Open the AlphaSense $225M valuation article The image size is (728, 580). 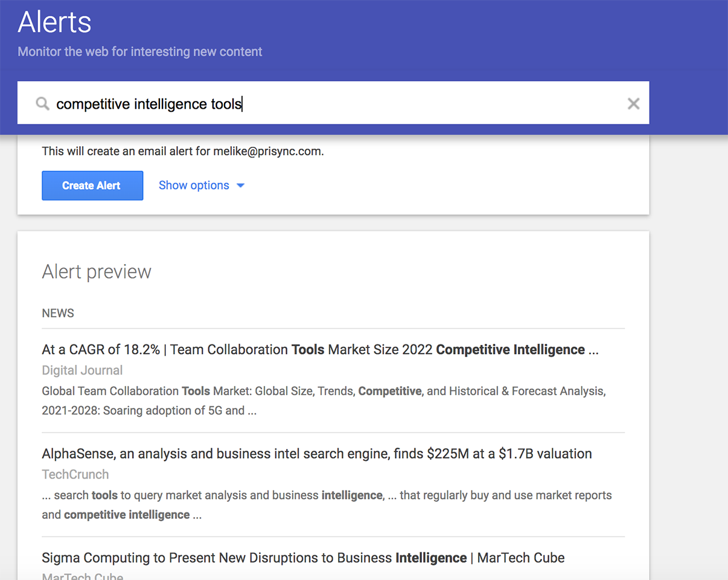pyautogui.click(x=316, y=454)
